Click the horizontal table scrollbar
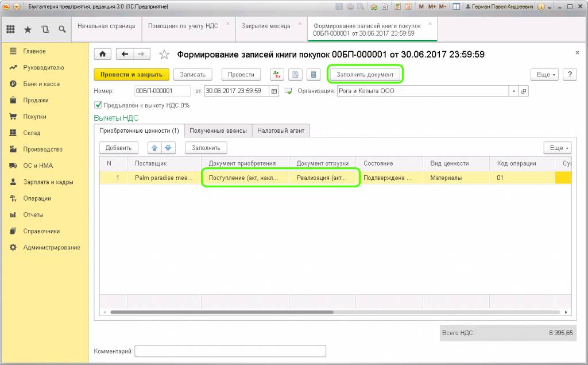The width and height of the screenshot is (588, 365). point(222,312)
